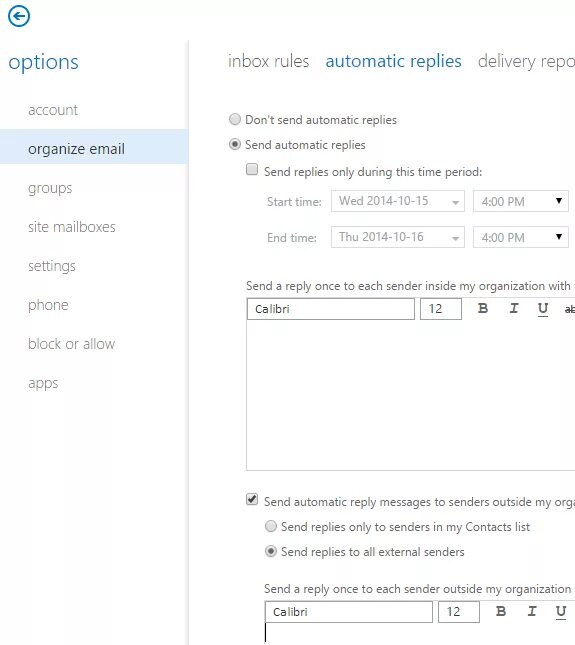Toggle Italic in the outside-organization editor

[532, 611]
